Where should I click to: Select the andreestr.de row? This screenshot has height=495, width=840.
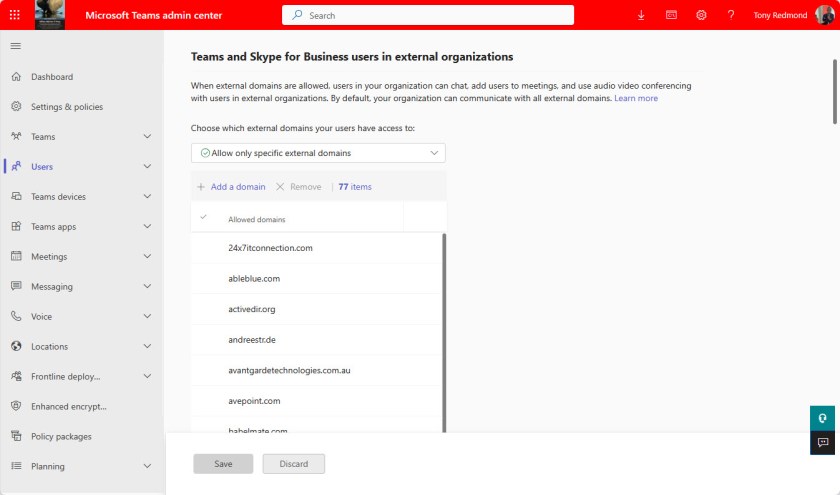317,340
